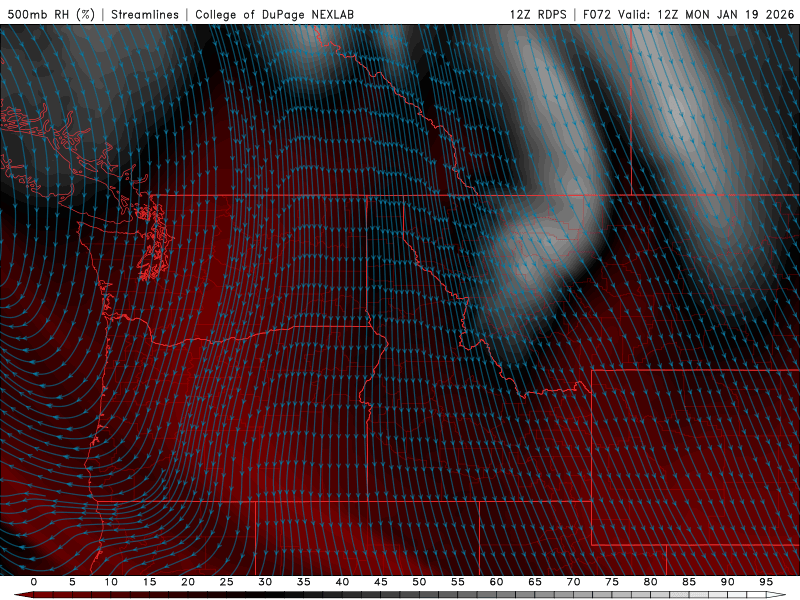Click the colorbar label "5"
This screenshot has width=800, height=600.
click(72, 582)
